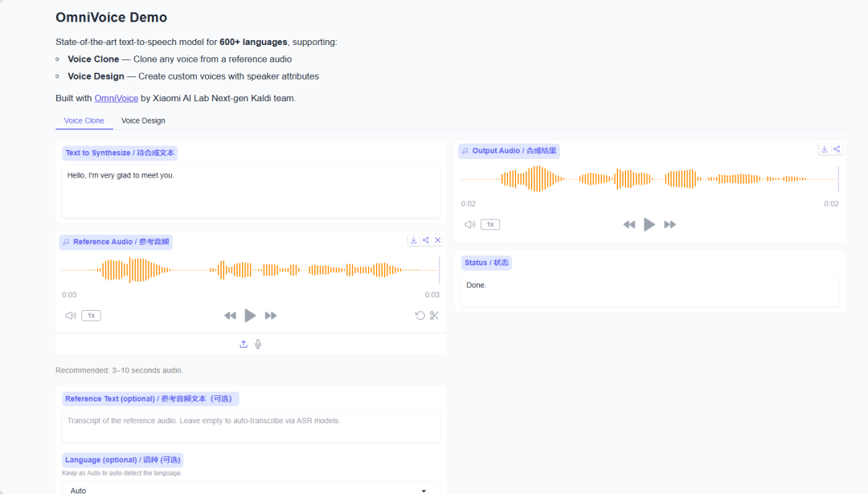The height and width of the screenshot is (494, 868).
Task: Fast-forward the Reference Audio
Action: pos(271,316)
